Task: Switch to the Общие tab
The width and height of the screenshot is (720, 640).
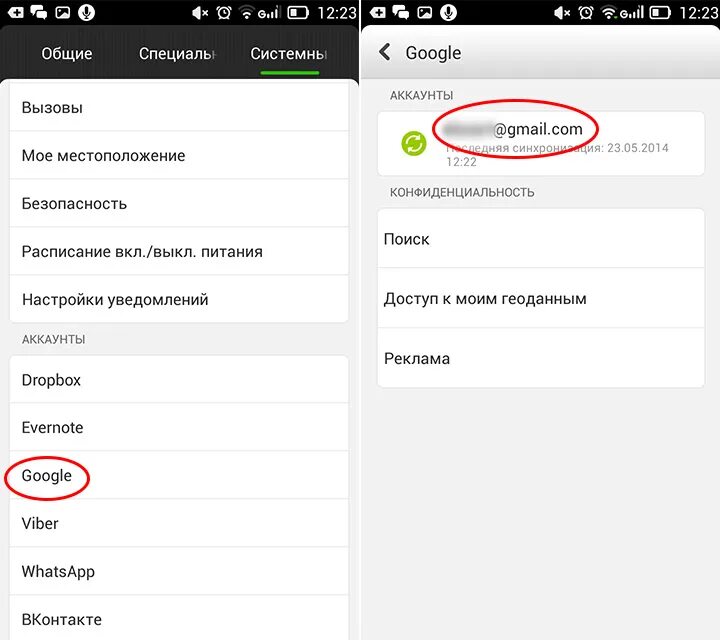Action: [x=67, y=54]
